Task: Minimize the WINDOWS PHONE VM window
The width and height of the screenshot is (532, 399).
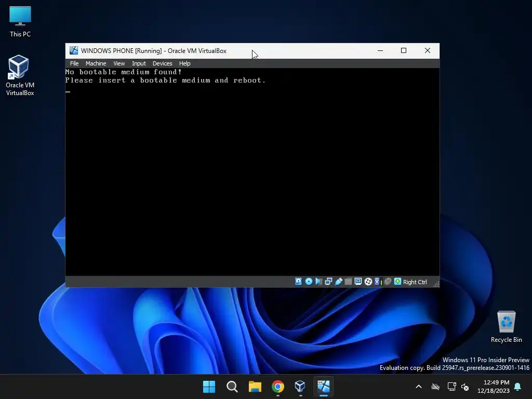Action: 380,50
